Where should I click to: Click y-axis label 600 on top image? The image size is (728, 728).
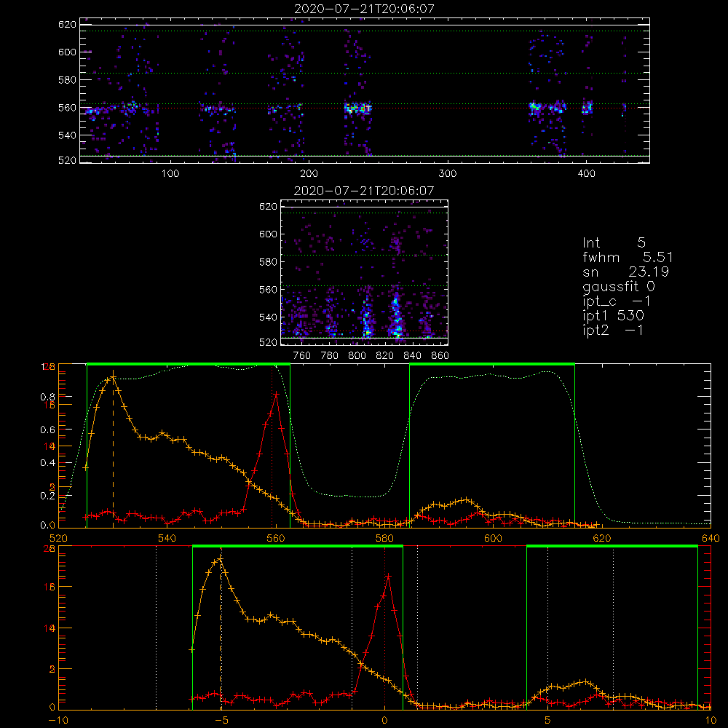67,52
